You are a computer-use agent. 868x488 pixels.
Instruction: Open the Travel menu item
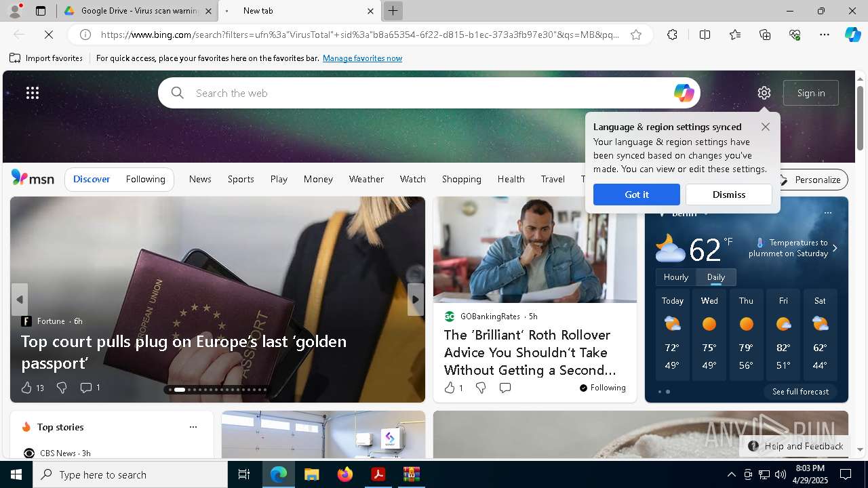pos(553,179)
